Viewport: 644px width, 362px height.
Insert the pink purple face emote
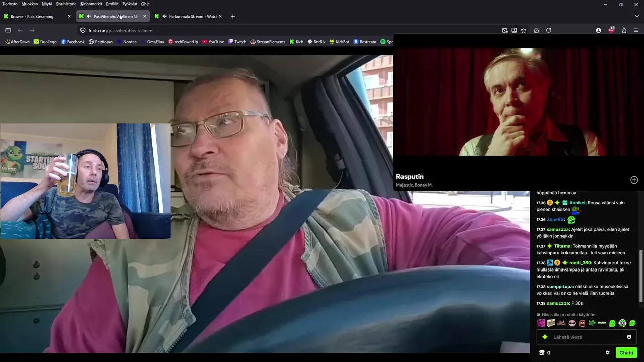click(541, 323)
